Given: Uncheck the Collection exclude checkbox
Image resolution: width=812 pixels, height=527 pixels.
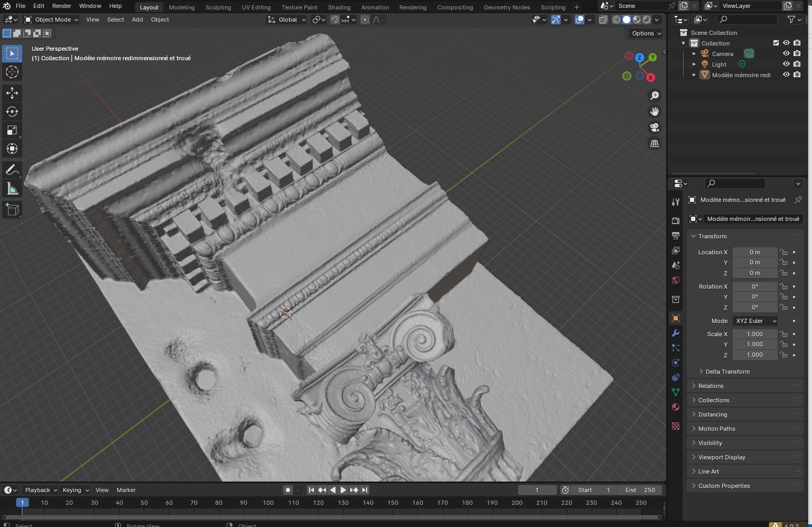Looking at the screenshot, I should point(776,43).
